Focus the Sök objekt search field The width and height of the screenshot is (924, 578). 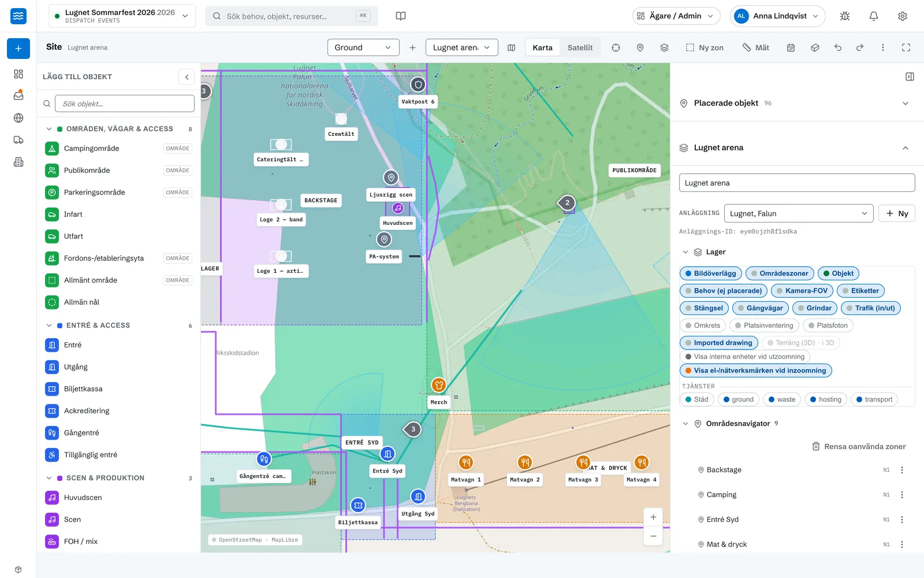point(125,103)
